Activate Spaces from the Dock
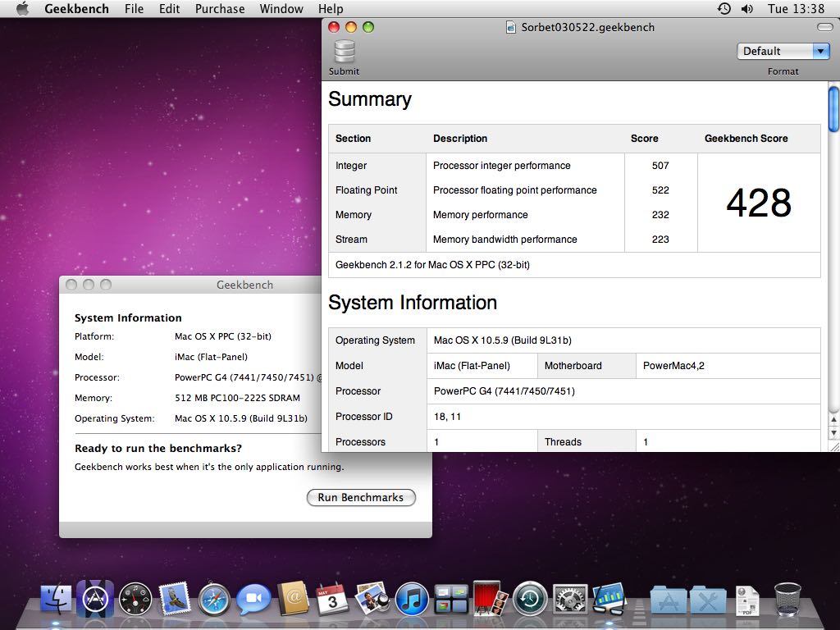The height and width of the screenshot is (630, 840). [451, 599]
